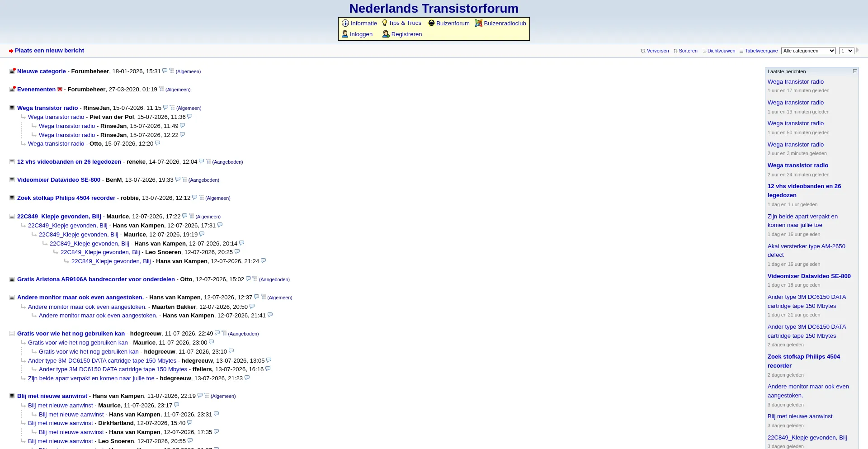Click the Tips & Trucs lightbulb icon

(385, 23)
